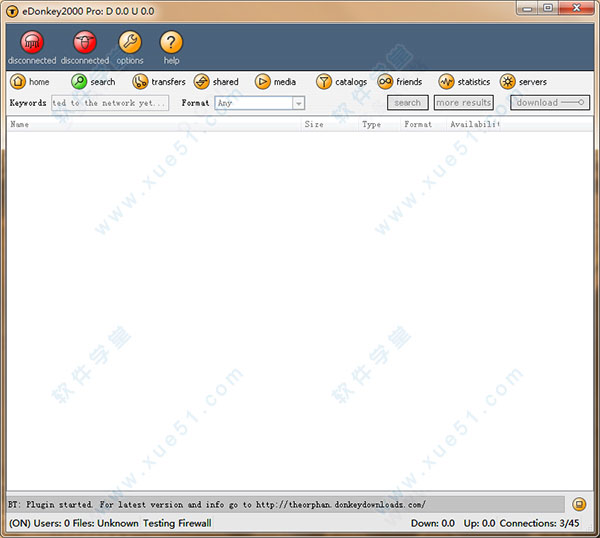Open the shared files tab
This screenshot has width=600, height=538.
pos(216,82)
